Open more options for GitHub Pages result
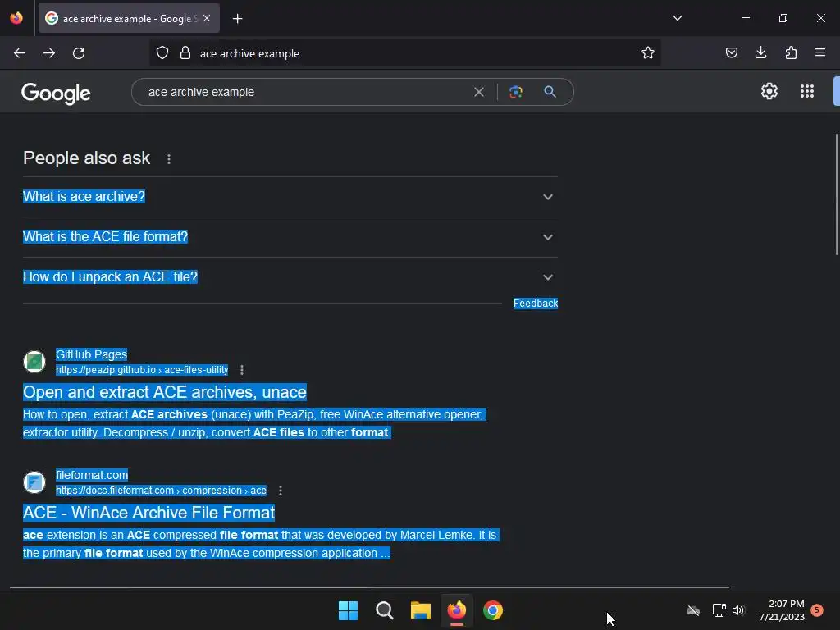Image resolution: width=840 pixels, height=630 pixels. tap(242, 370)
